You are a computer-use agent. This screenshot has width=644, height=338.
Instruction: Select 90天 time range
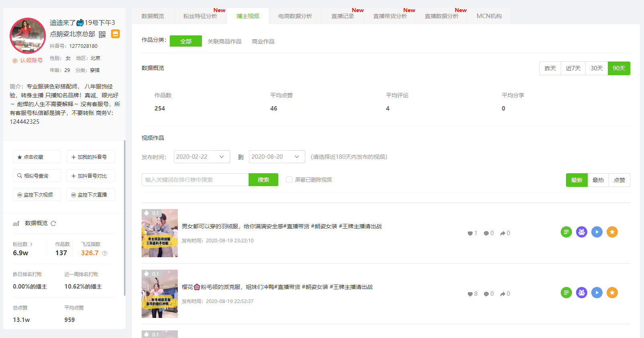tap(619, 68)
